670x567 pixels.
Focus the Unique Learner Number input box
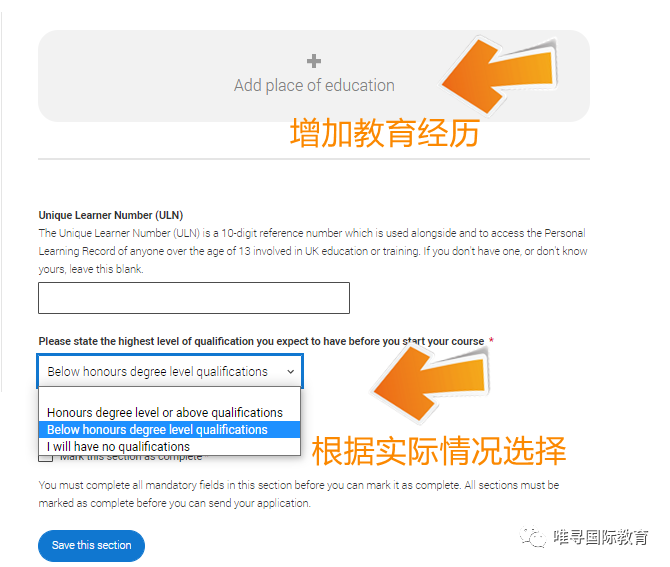click(194, 298)
